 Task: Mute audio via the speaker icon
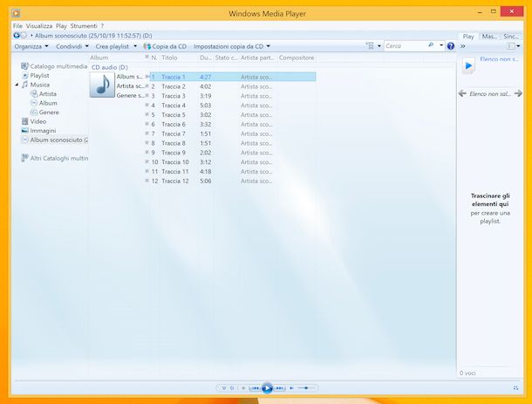pos(291,387)
